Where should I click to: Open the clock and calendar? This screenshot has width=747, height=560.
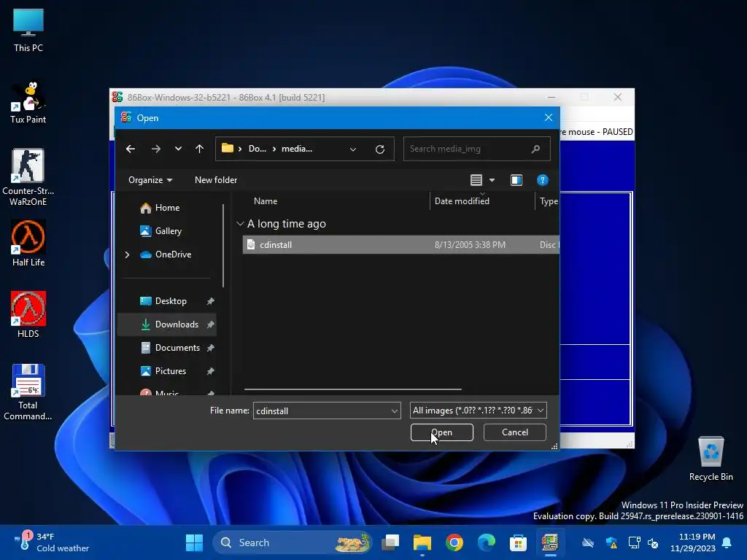point(693,542)
